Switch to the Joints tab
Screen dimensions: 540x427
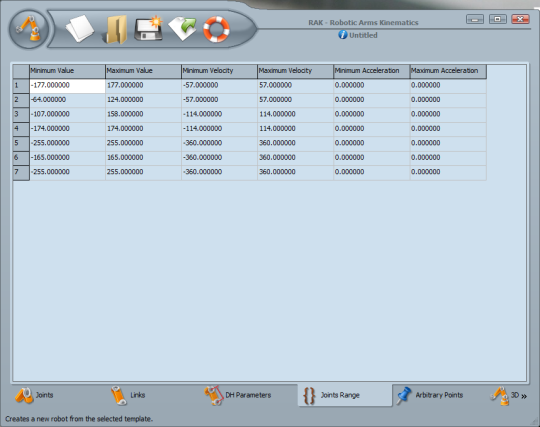click(34, 395)
